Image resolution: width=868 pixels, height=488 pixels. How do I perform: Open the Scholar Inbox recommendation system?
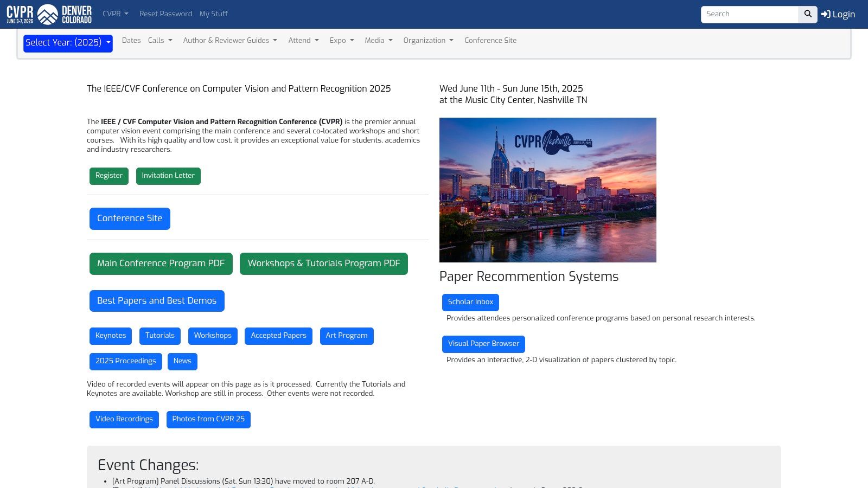470,302
